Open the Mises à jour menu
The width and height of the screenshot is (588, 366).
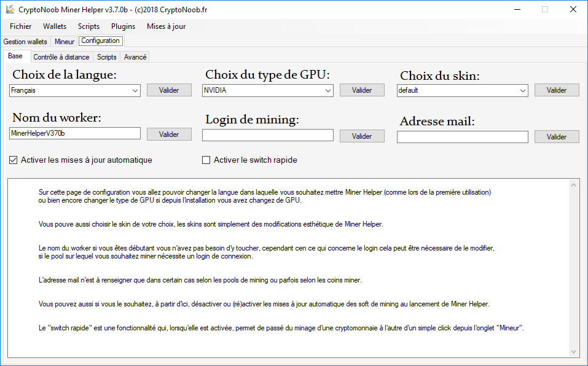click(x=166, y=26)
